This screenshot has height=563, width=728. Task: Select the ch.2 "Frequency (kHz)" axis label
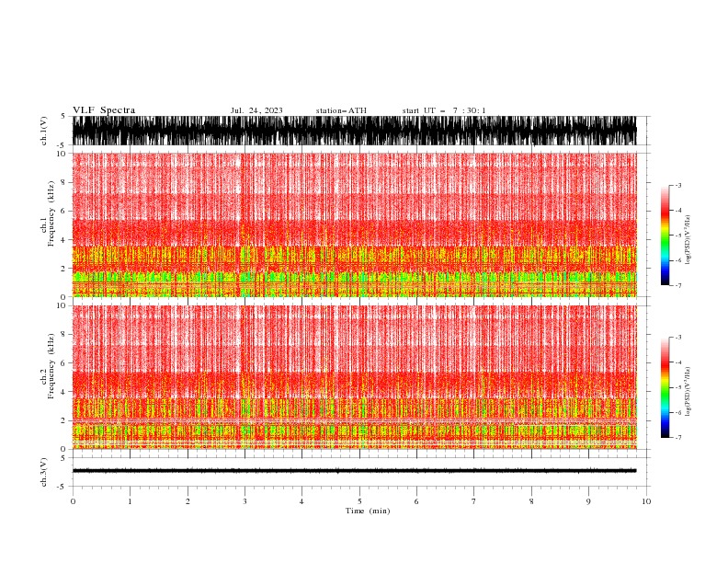coord(51,366)
